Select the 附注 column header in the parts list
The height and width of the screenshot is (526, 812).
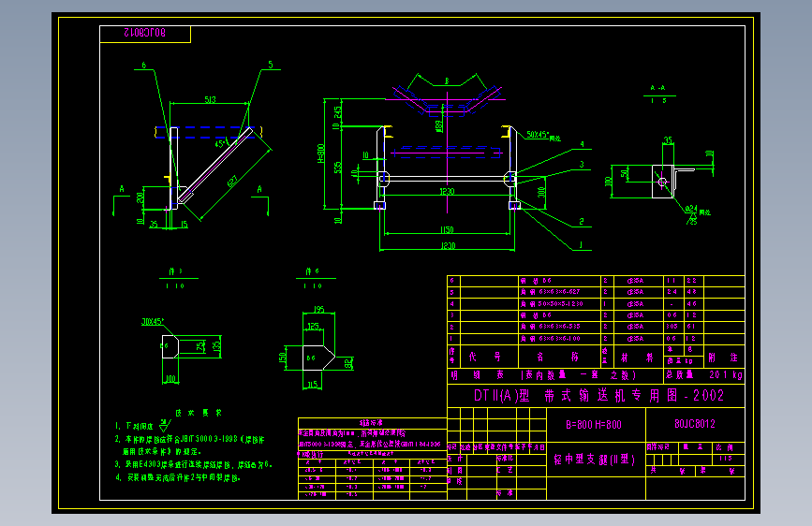coord(723,358)
